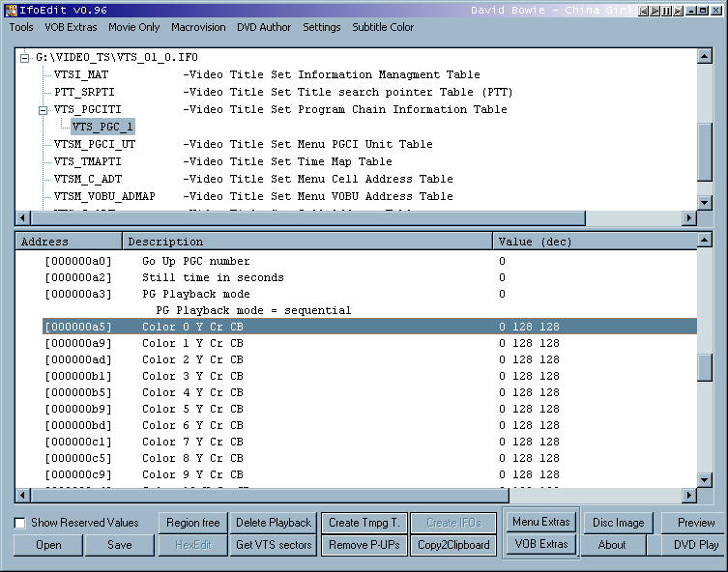Select the Color 6 Y Cr CB row

pos(369,425)
